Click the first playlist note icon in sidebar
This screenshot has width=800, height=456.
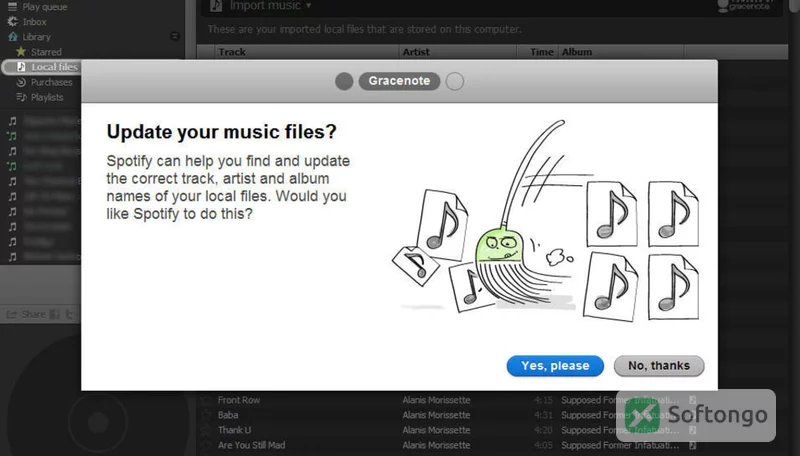pos(13,121)
